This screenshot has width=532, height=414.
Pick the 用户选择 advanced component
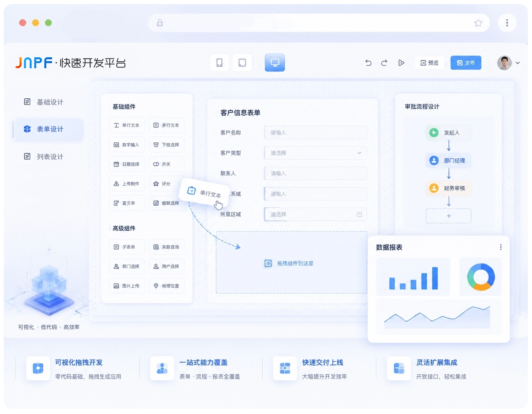(x=166, y=267)
